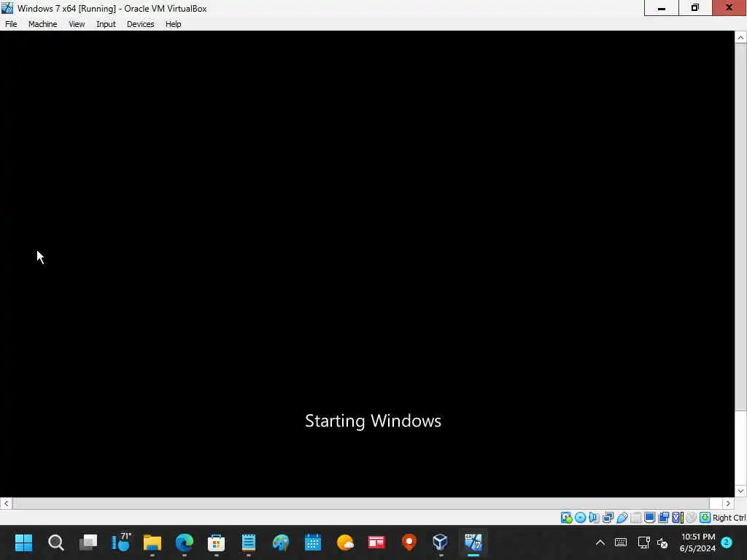Open VirtualBox Manager from the taskbar
This screenshot has height=560, width=747.
point(441,542)
